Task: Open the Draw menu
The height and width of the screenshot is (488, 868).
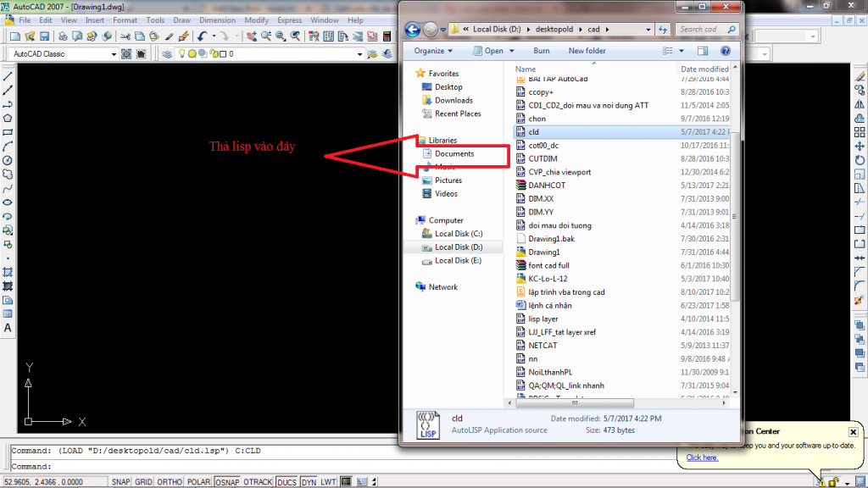Action: coord(181,20)
